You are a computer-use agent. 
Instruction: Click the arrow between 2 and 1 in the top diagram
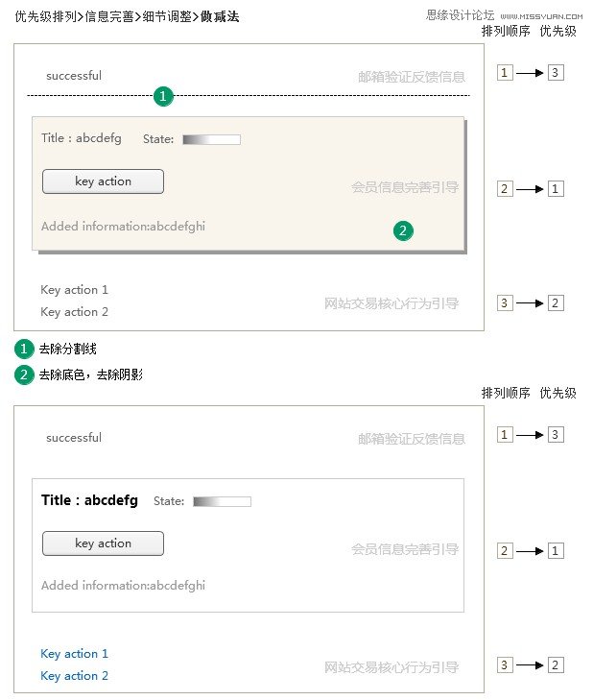coord(530,189)
